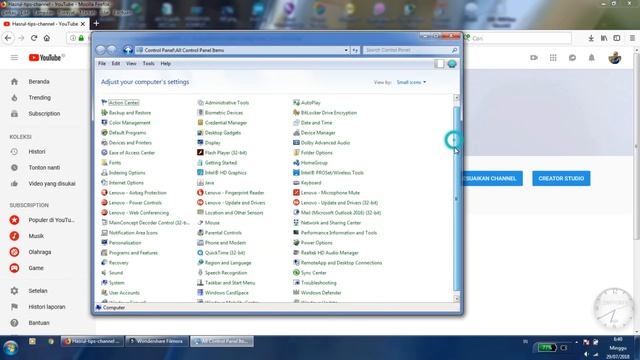Click the Control Panel help icon

[452, 64]
